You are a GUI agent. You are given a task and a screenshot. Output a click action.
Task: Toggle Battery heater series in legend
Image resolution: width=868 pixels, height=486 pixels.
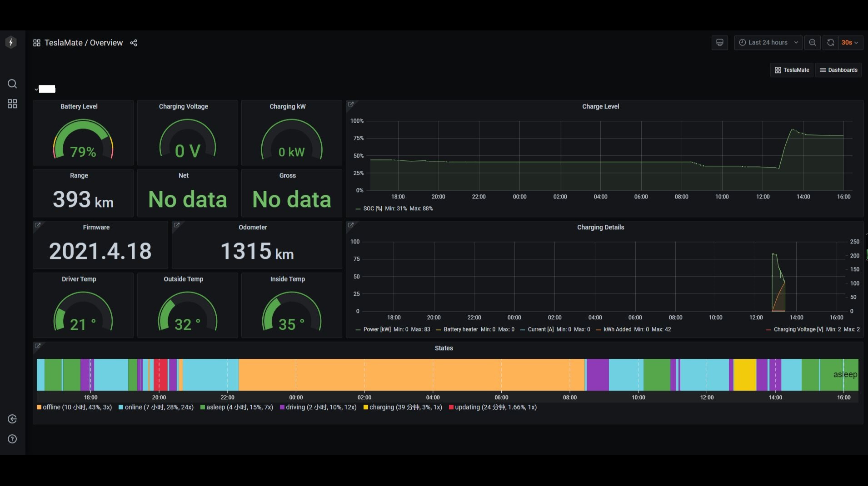[x=460, y=329]
